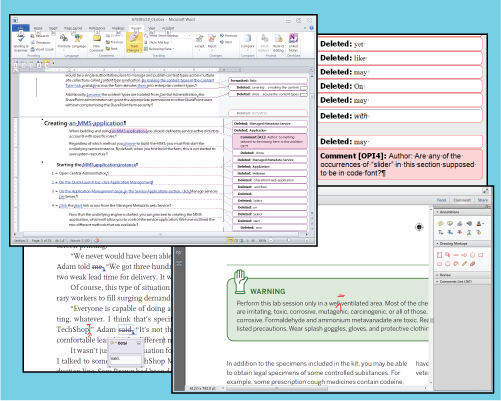This screenshot has width=501, height=401.
Task: Select Arrow drawing markup tool
Action: point(464,255)
